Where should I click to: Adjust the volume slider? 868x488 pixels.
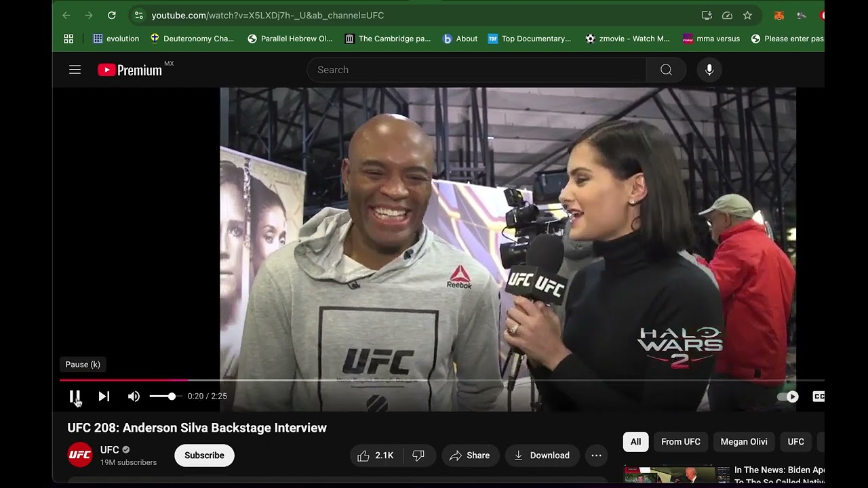[x=165, y=396]
